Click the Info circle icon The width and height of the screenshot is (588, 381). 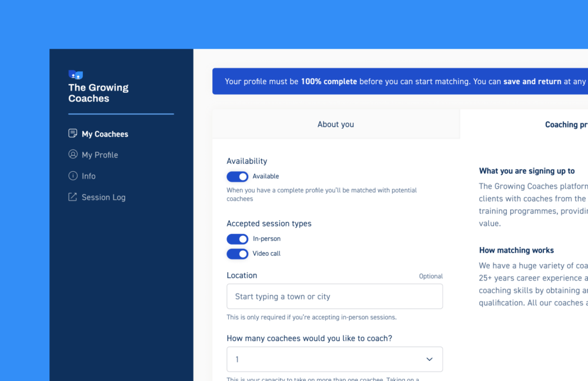point(73,176)
